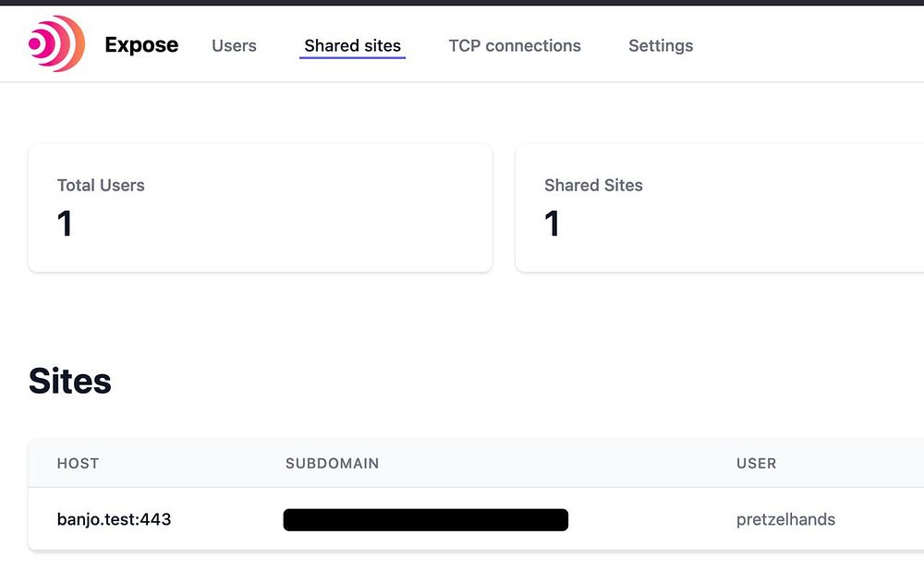Click the HOST column header
Viewport: 924px width, 583px height.
78,463
